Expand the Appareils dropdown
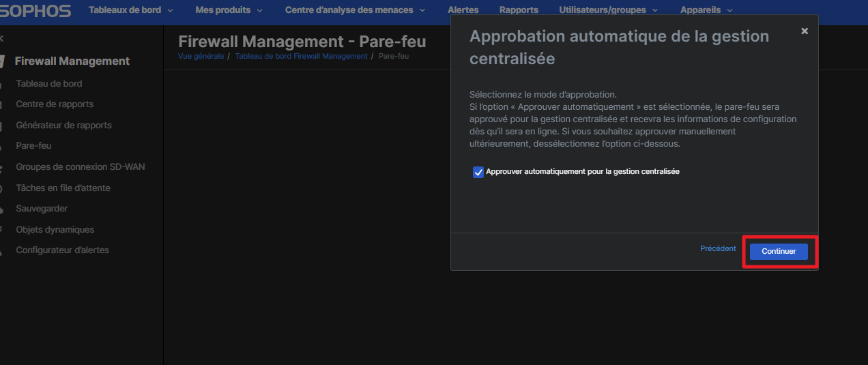Viewport: 868px width, 365px height. pos(706,10)
